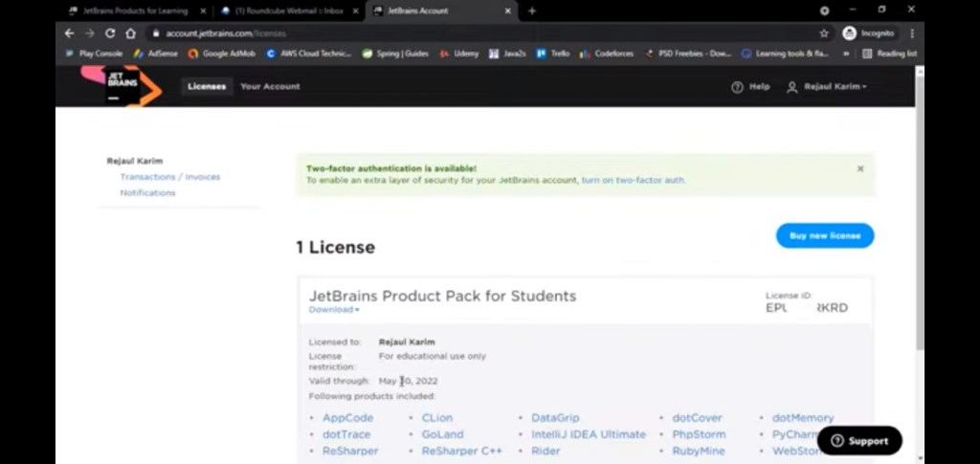
Task: Open Help from the question mark icon
Action: point(737,87)
